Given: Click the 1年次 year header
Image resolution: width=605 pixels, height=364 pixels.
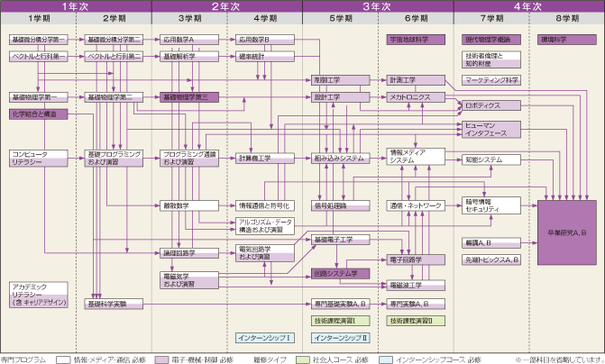Looking at the screenshot, I should pyautogui.click(x=76, y=6).
